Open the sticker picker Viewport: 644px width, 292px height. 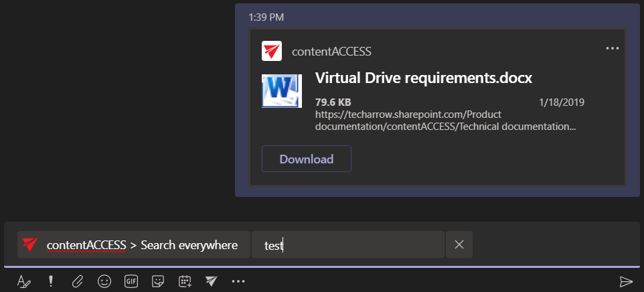click(158, 281)
